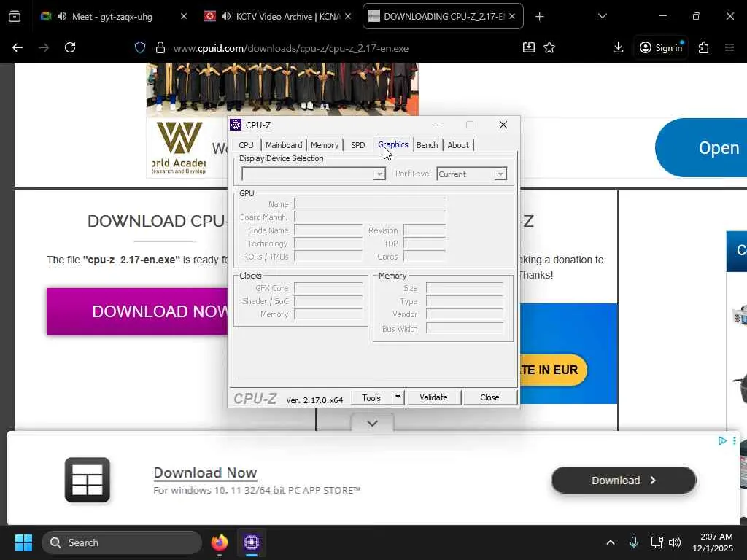747x560 pixels.
Task: Open tracking protection shield icon
Action: pyautogui.click(x=139, y=47)
